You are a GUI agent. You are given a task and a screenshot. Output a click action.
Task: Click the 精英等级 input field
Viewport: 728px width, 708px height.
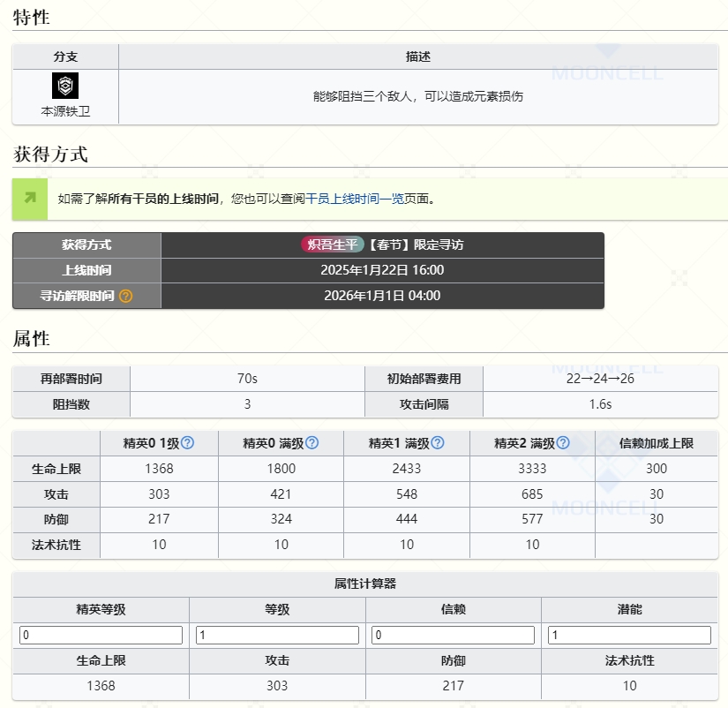(100, 634)
